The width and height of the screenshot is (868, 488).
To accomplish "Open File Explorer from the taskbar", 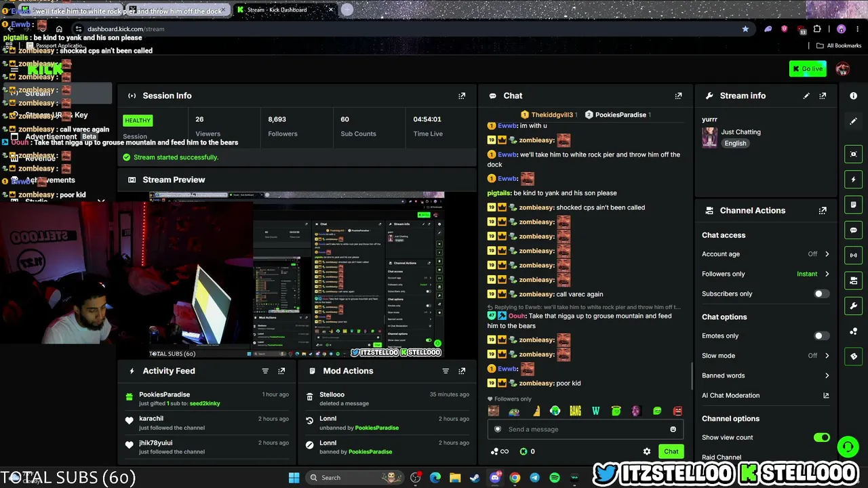I will point(455,478).
